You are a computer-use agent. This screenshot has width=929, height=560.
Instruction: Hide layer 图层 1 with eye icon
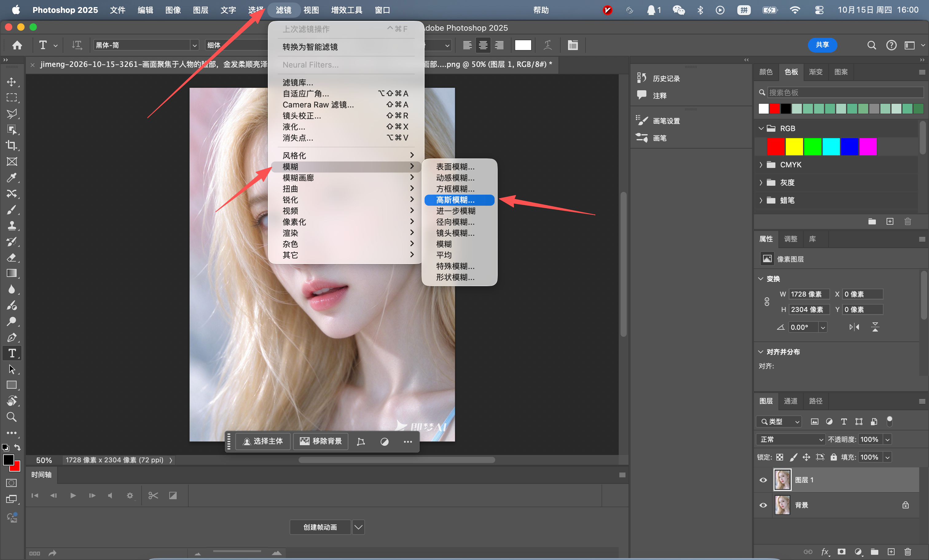pos(763,480)
